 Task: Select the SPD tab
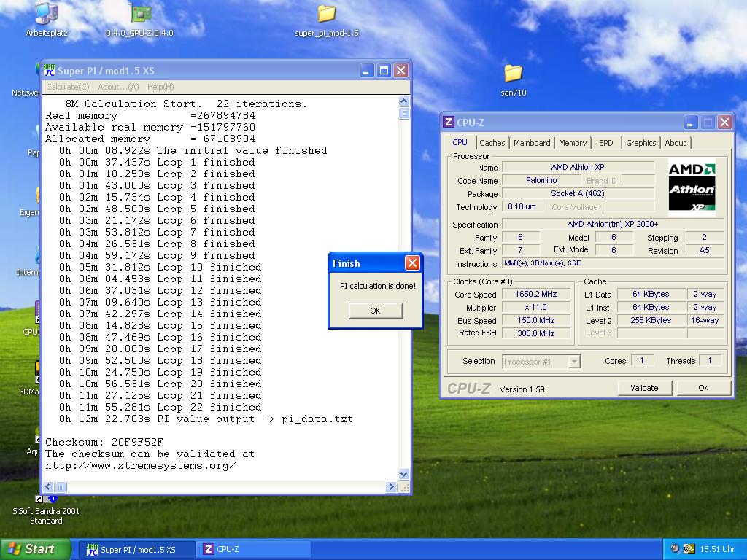click(x=605, y=143)
